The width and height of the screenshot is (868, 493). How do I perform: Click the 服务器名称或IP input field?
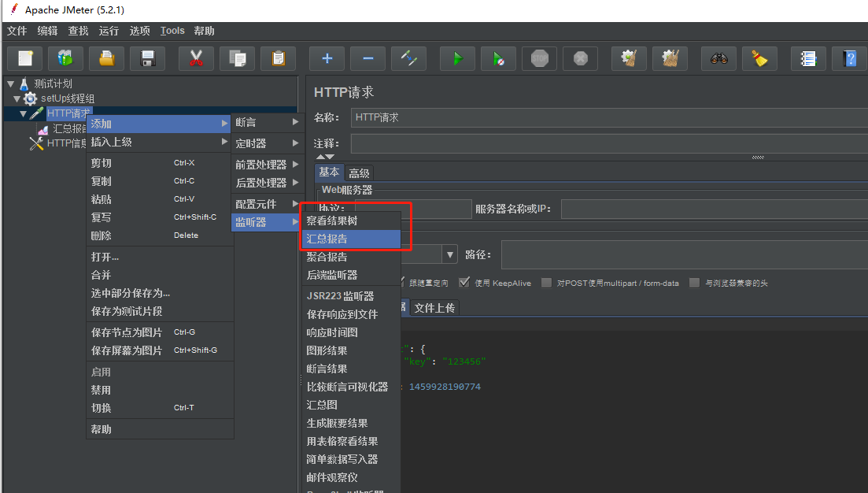click(714, 209)
